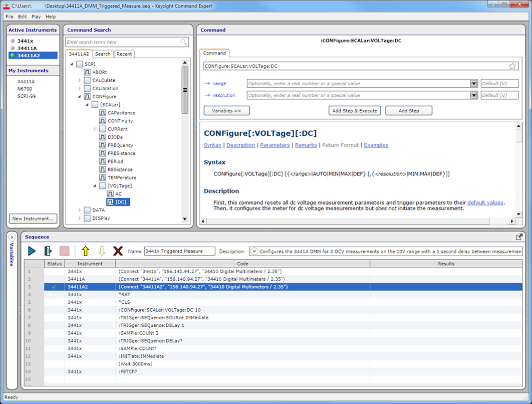Expand the Variables side panel arrow

pos(12,237)
